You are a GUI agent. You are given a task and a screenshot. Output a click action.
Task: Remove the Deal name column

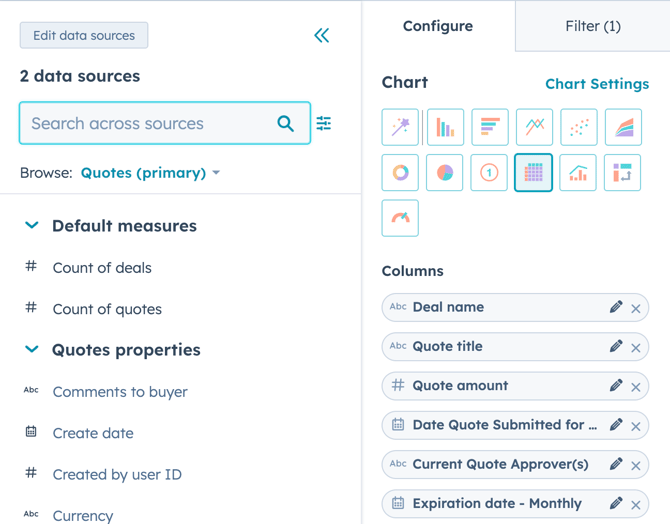(x=636, y=308)
